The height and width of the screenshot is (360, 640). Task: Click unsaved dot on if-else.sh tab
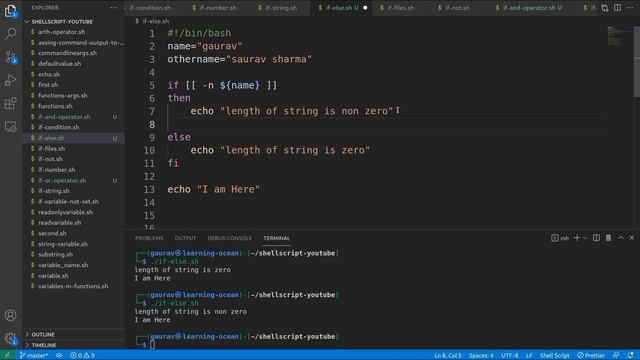(365, 8)
